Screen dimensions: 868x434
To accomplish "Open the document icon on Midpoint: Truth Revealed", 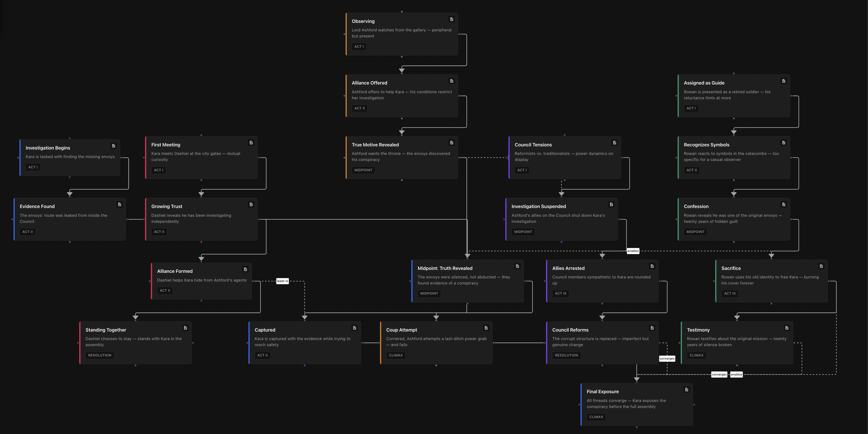I will click(517, 266).
